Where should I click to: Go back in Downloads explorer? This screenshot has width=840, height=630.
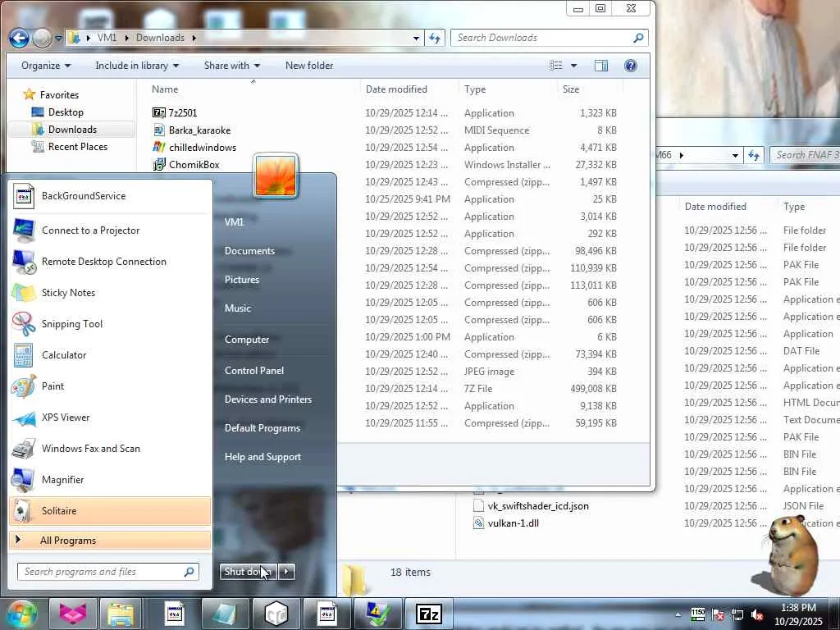tap(19, 38)
